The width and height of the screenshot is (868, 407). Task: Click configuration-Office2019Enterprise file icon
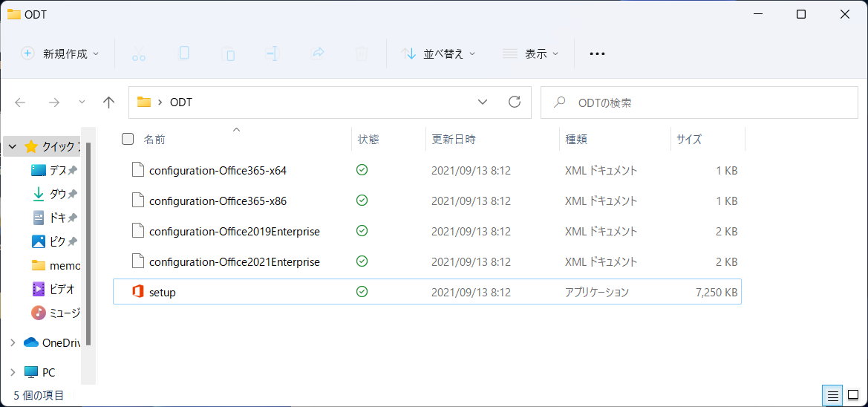(138, 231)
